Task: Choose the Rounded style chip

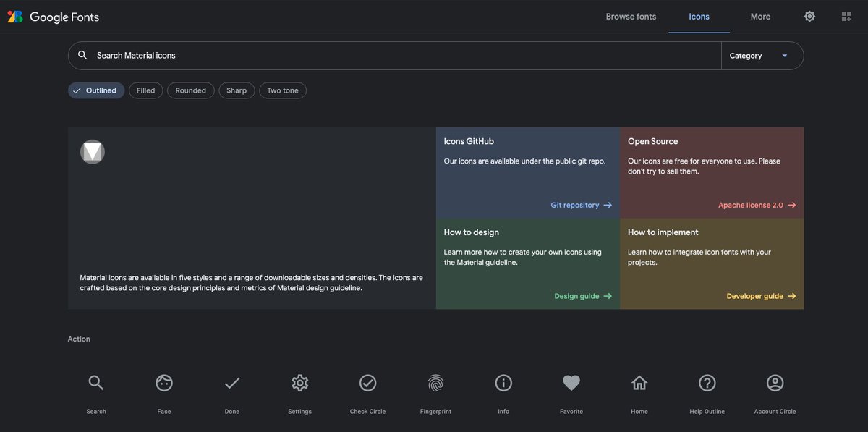Action: point(191,90)
